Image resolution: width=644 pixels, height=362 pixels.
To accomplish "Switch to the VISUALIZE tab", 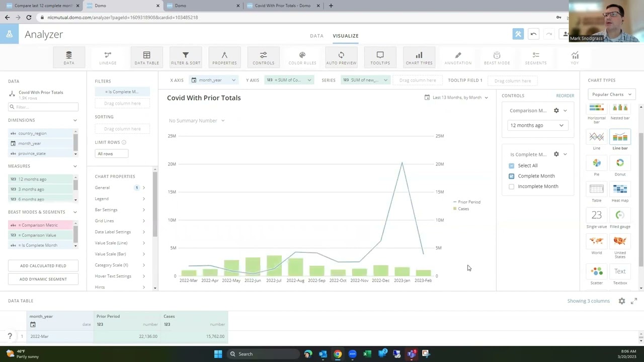I will [346, 36].
